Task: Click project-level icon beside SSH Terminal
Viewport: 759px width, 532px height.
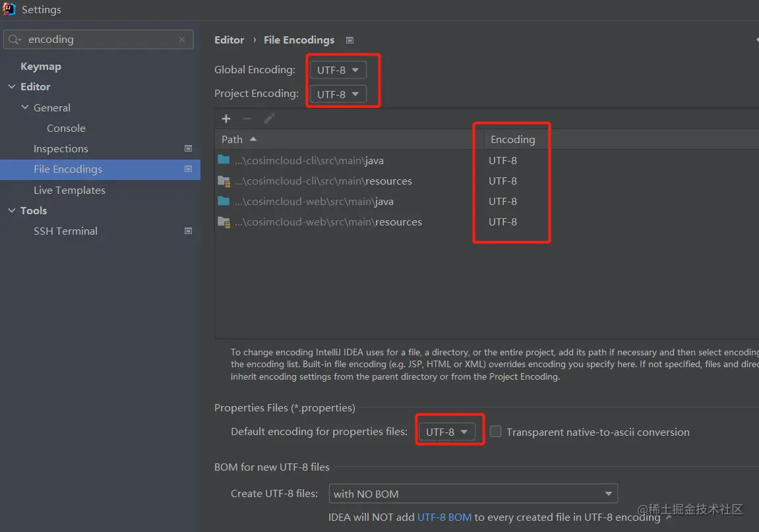Action: (x=189, y=231)
